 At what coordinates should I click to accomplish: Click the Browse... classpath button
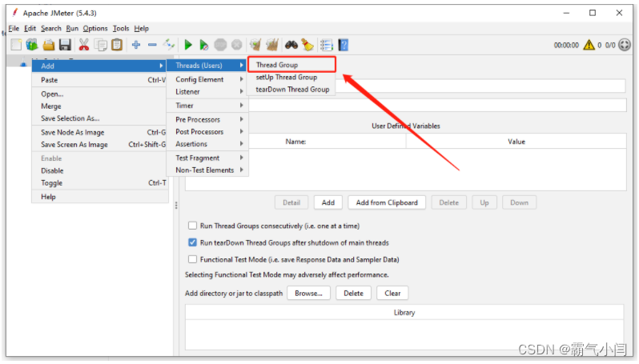click(308, 293)
